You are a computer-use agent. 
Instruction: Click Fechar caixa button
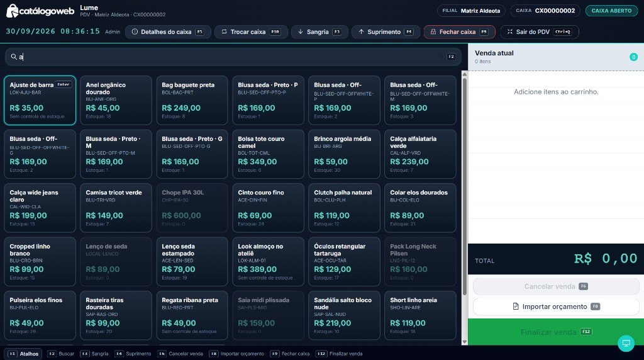pos(459,31)
